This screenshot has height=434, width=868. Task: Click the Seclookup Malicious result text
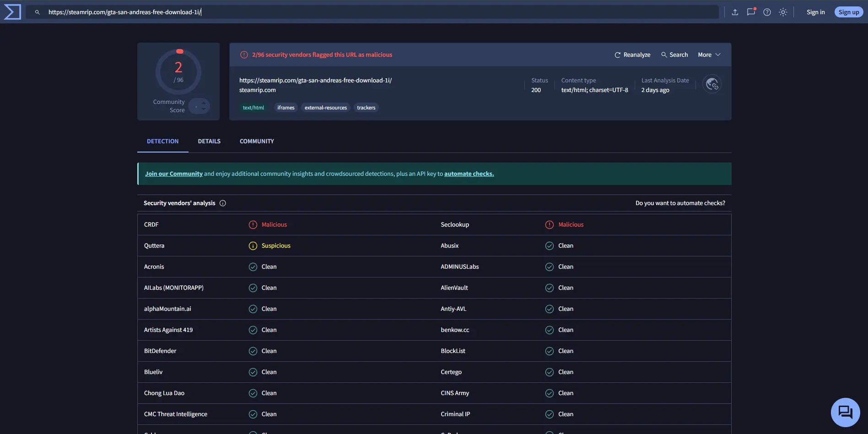coord(571,225)
